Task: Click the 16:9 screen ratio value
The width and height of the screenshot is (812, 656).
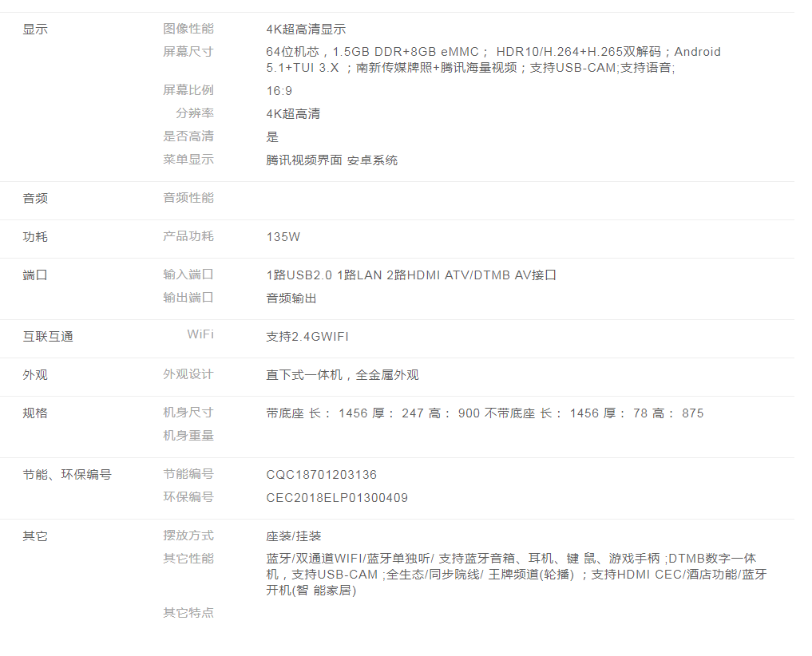Action: point(279,91)
